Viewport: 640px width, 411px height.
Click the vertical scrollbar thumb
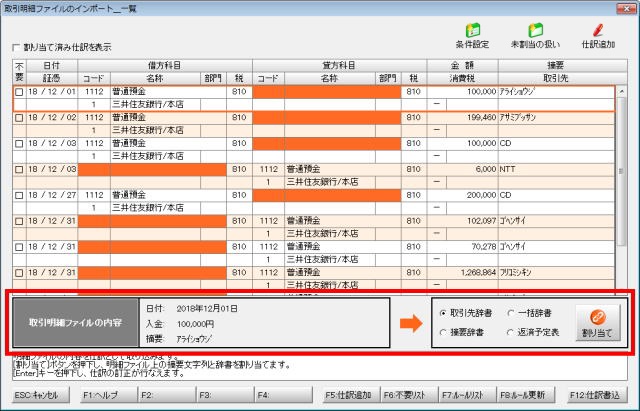point(622,171)
